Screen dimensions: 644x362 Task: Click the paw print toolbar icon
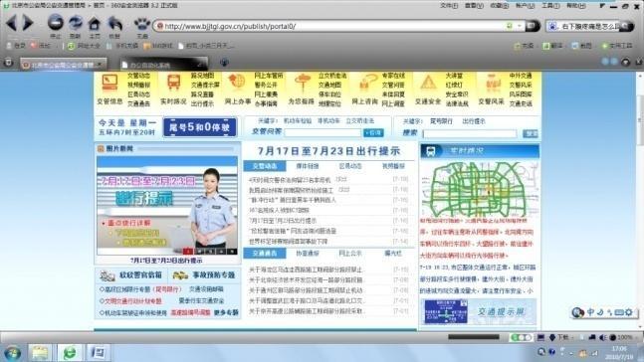tap(142, 24)
